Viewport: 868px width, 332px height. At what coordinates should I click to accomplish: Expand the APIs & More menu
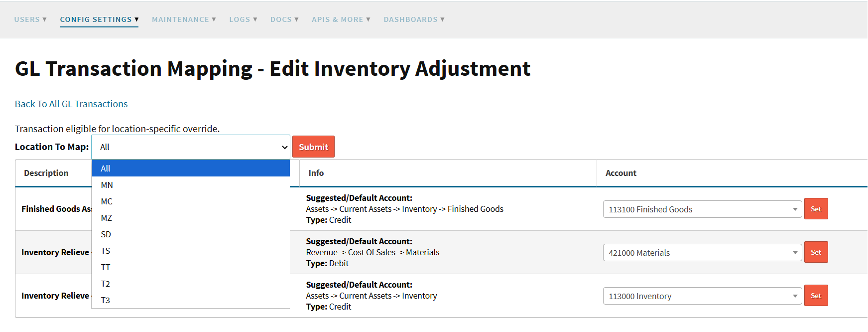pyautogui.click(x=341, y=19)
